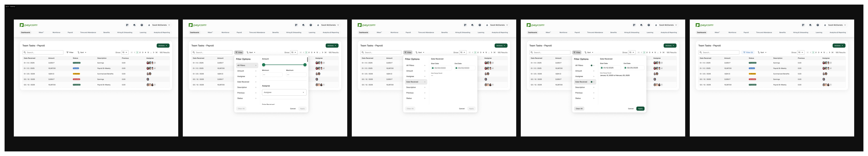Click the calendar icon in the empty End Date field
Image resolution: width=868 pixels, height=156 pixels.
click(456, 68)
